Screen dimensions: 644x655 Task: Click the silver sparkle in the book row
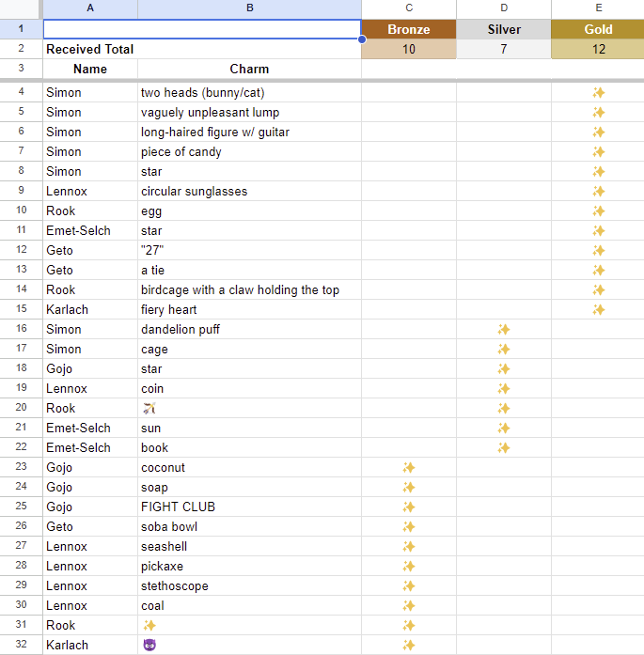click(504, 448)
